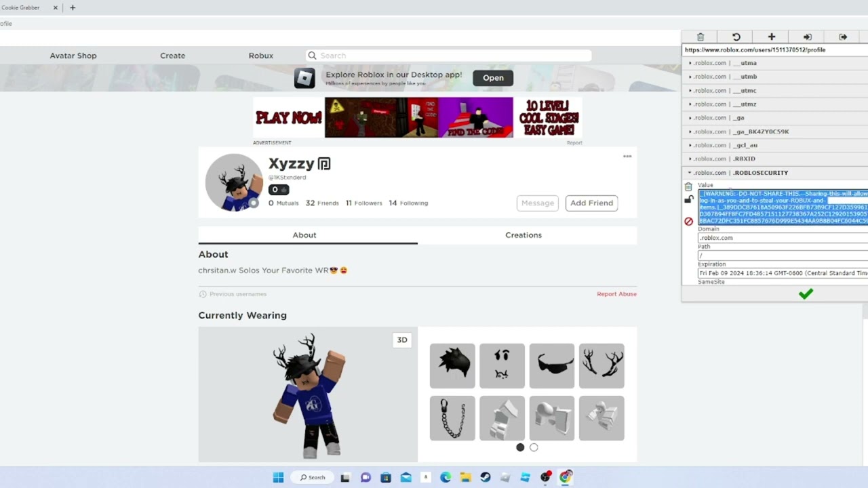Viewport: 868px width, 488px height.
Task: Open File Explorer from the taskbar
Action: (465, 478)
